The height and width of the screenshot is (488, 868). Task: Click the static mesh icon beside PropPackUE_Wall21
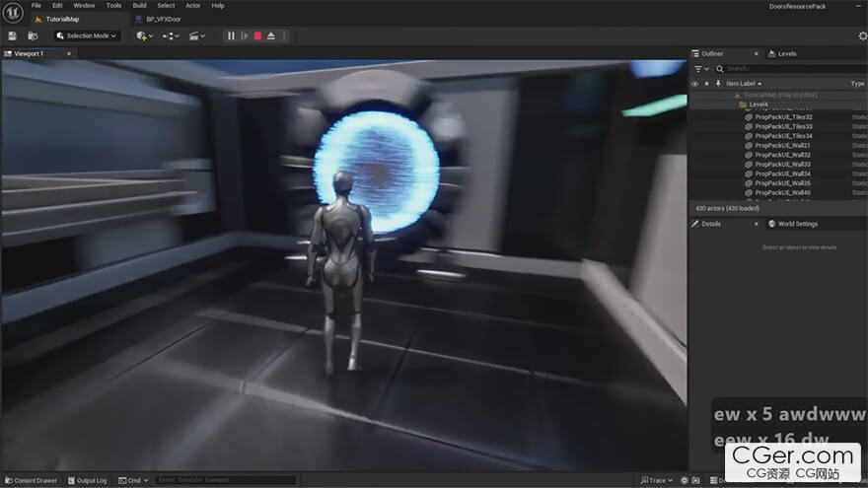tap(749, 146)
